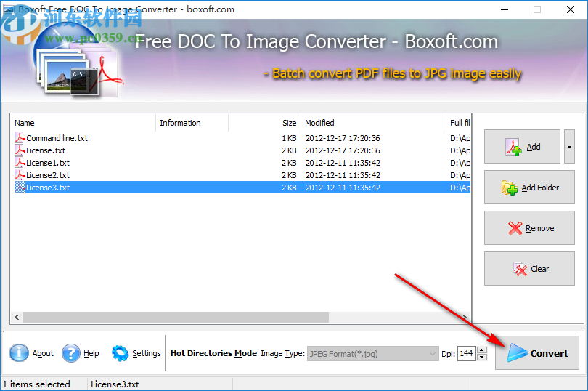Decrease Dpi with down arrow

click(x=482, y=357)
